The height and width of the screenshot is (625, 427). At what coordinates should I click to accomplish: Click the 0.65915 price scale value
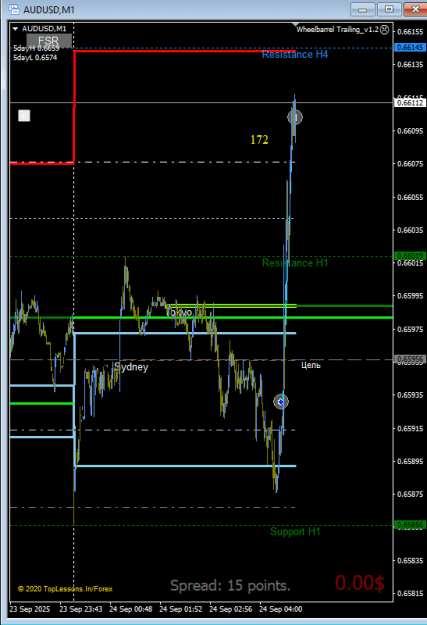point(410,428)
